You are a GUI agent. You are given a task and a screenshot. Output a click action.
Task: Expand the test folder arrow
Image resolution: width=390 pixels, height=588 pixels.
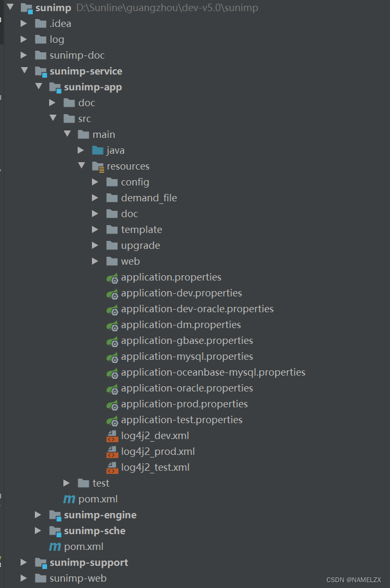67,483
